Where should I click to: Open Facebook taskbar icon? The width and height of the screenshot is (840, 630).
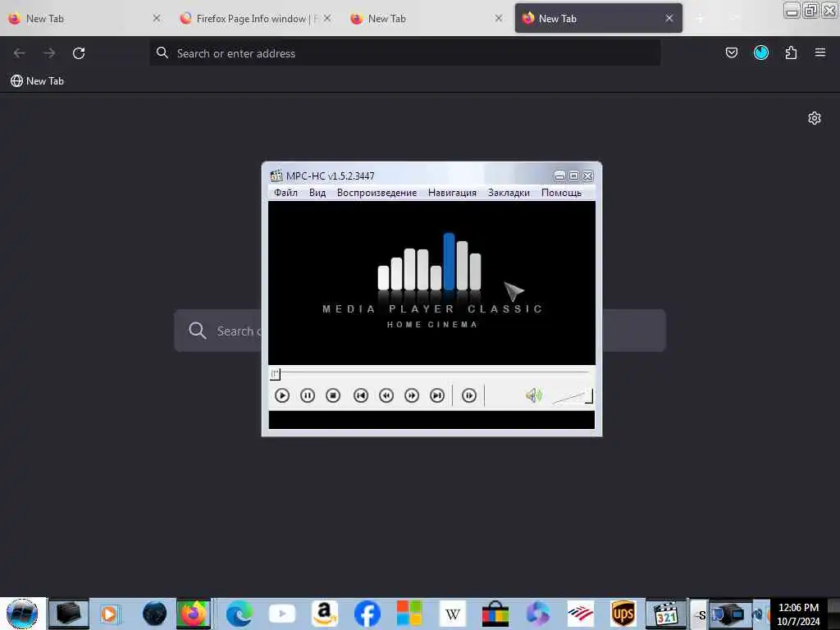click(367, 614)
